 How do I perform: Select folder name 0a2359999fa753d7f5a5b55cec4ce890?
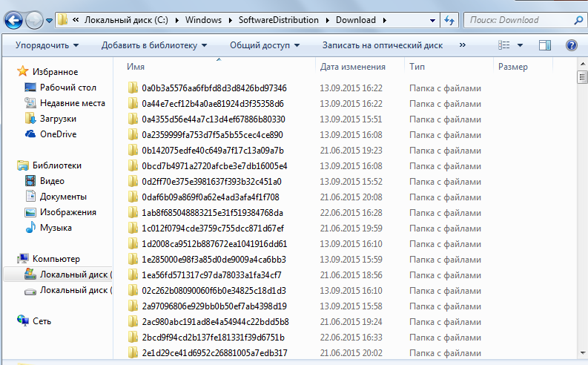tap(212, 135)
